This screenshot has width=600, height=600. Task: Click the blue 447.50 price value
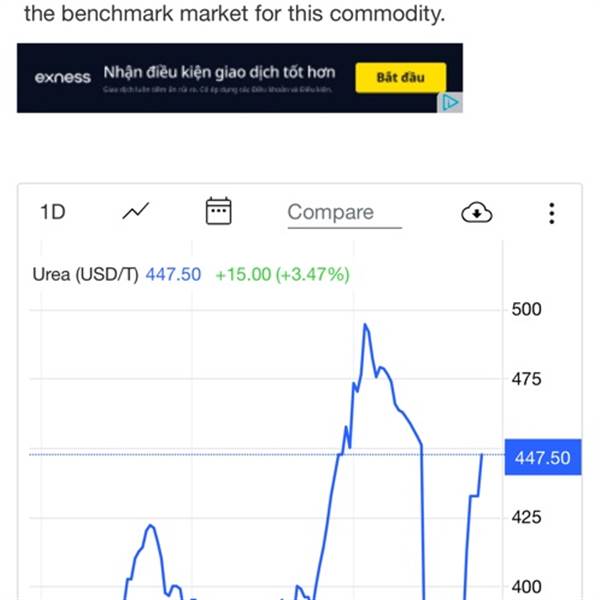pos(173,274)
